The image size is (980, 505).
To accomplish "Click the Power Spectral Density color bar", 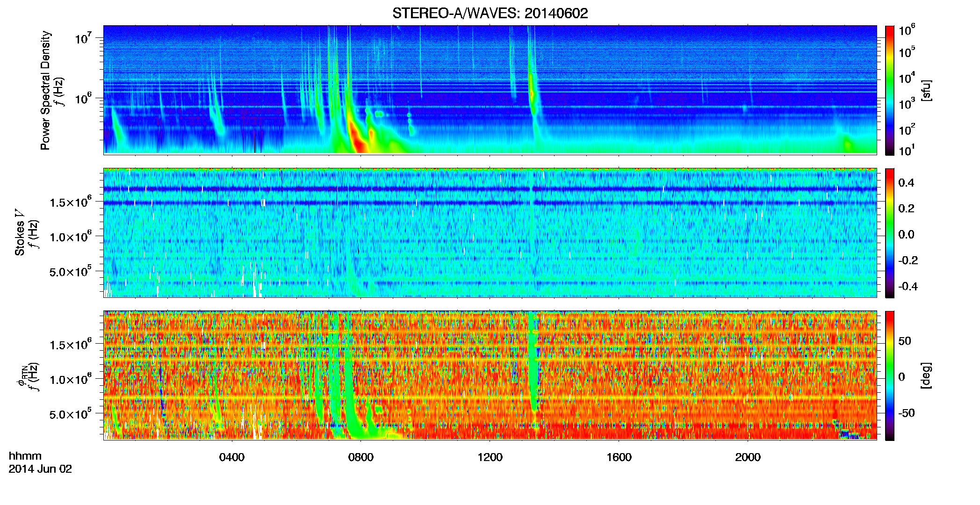I will coord(889,90).
